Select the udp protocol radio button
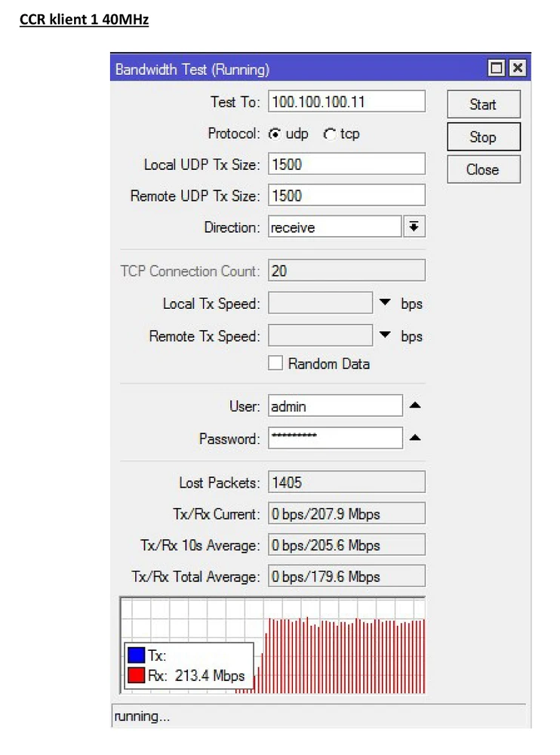Viewport: 560px width, 755px height. pyautogui.click(x=275, y=134)
